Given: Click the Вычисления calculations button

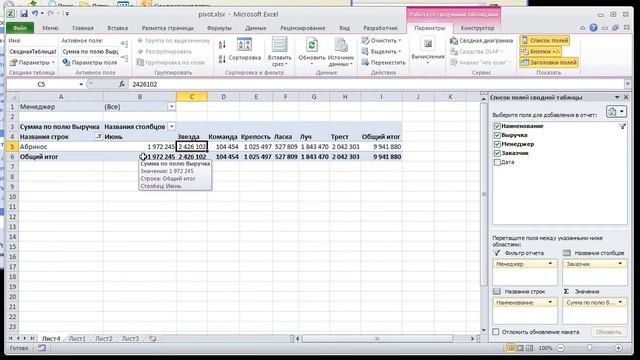Looking at the screenshot, I should click(428, 51).
